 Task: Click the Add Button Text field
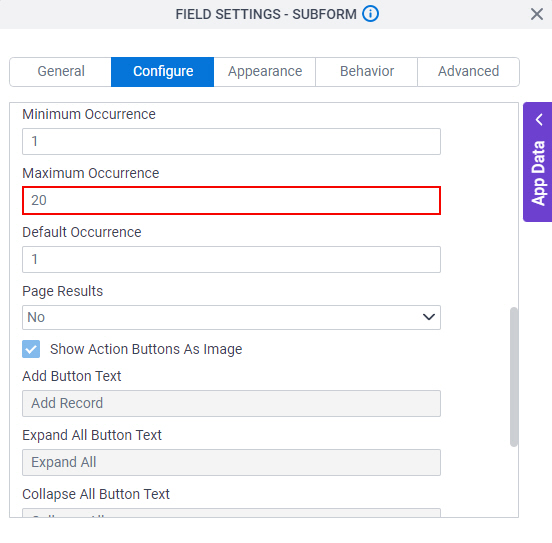[231, 404]
